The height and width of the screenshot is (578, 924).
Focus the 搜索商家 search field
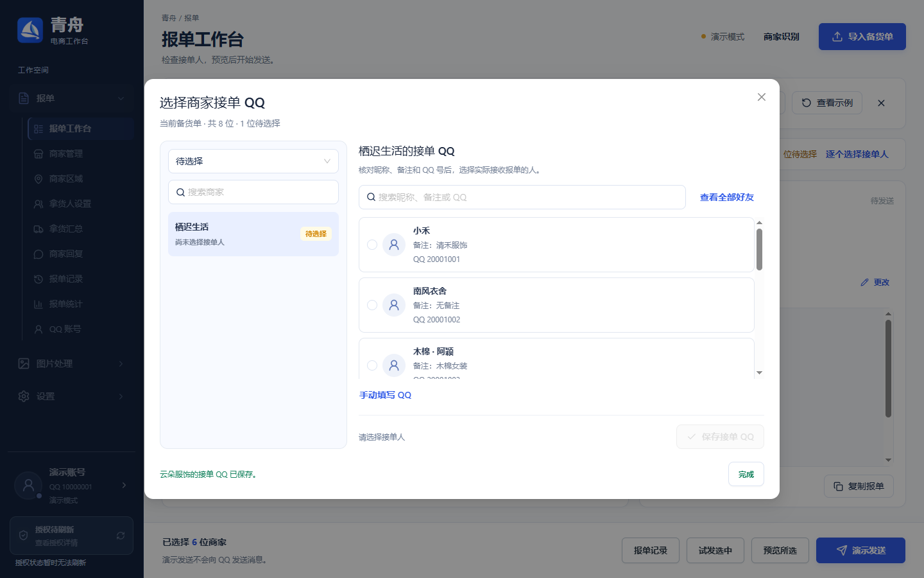pyautogui.click(x=253, y=192)
